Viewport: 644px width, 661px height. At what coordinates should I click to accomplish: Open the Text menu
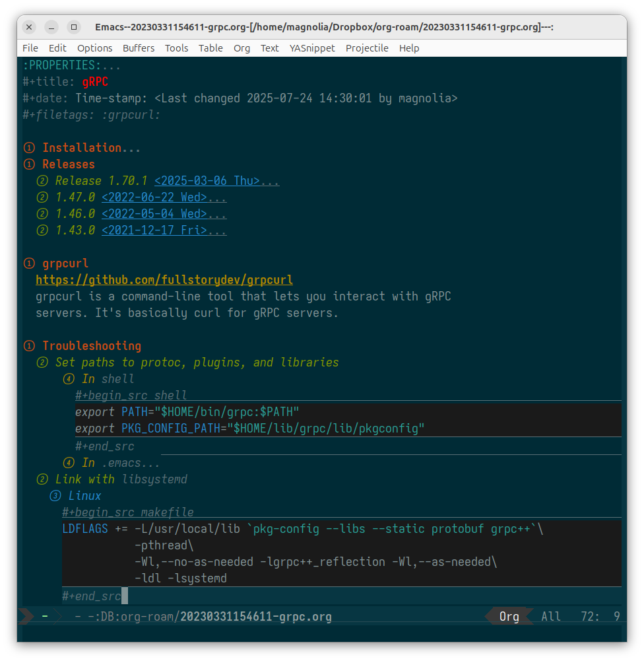270,48
